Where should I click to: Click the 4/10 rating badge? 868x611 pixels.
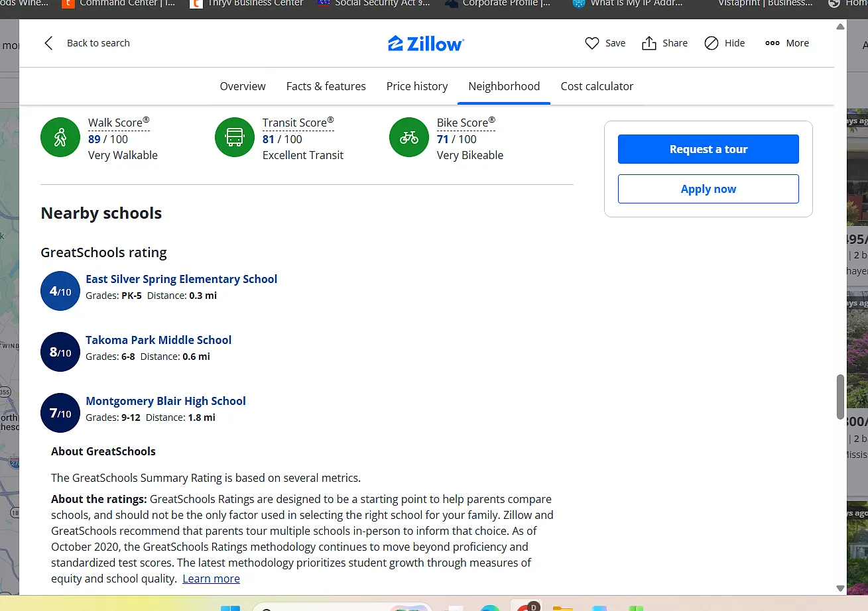tap(60, 291)
